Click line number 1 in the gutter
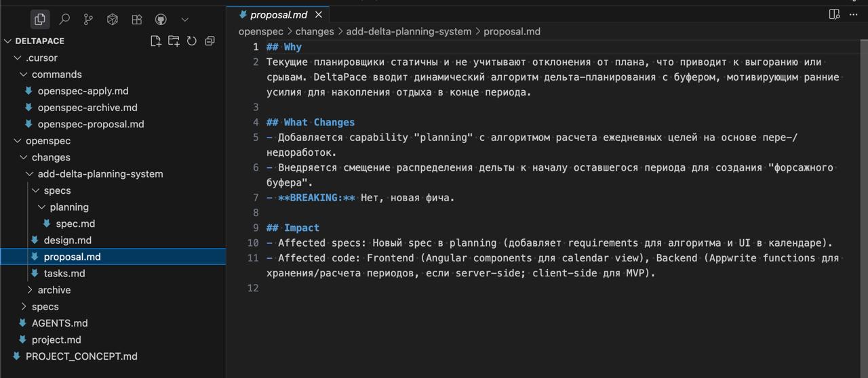The height and width of the screenshot is (378, 868). (256, 47)
